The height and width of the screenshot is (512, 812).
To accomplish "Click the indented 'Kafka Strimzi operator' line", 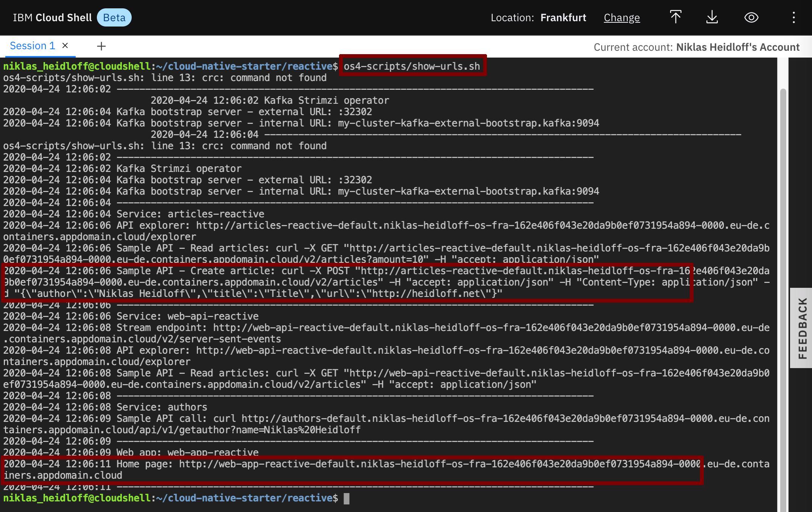I will pos(270,100).
